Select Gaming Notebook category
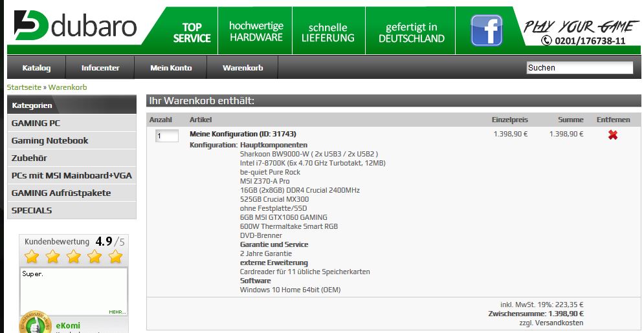 (72, 141)
